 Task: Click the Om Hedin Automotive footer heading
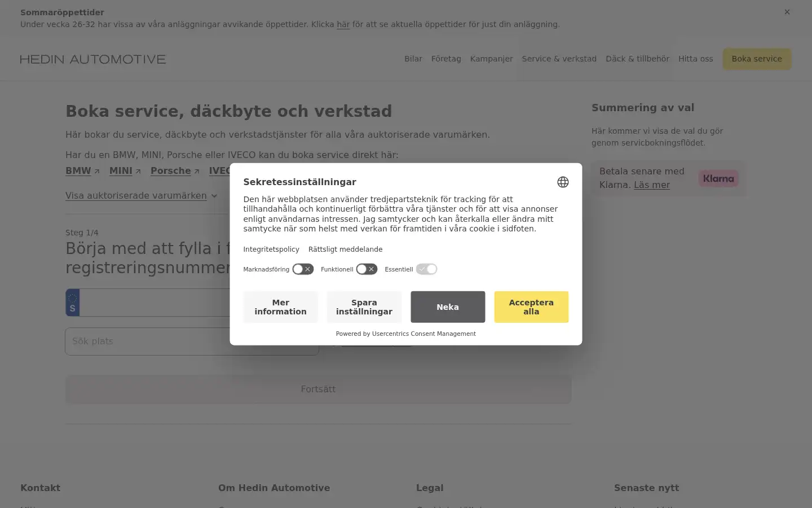[274, 488]
